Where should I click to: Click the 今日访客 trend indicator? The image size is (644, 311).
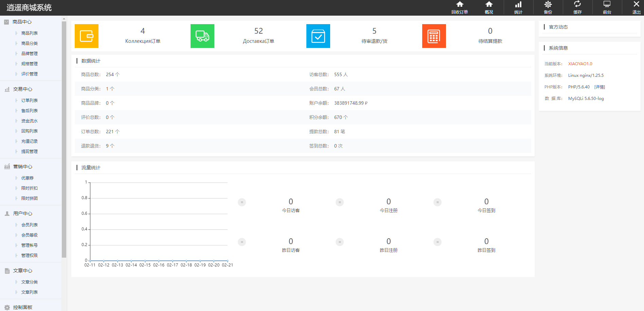pos(242,202)
